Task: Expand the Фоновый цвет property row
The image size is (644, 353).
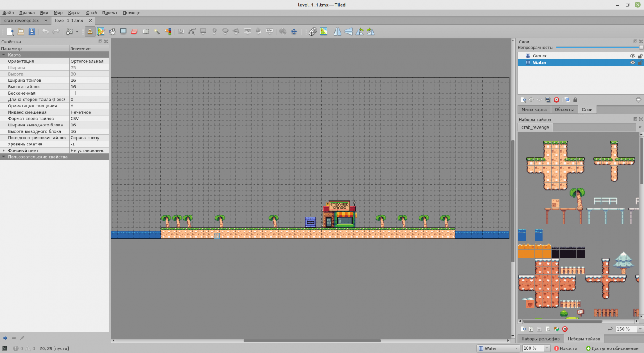Action: 4,150
